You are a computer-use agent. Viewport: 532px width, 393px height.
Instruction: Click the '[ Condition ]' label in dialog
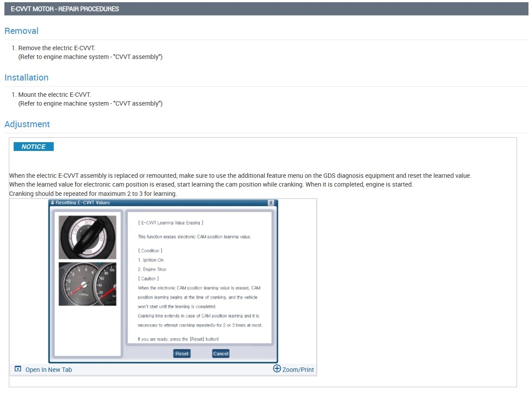pos(150,250)
